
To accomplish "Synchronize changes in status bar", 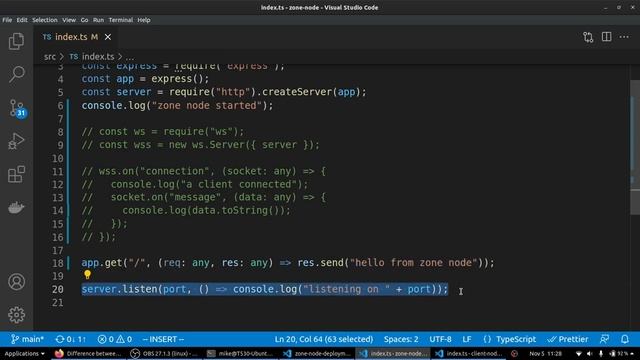I will 71,339.
